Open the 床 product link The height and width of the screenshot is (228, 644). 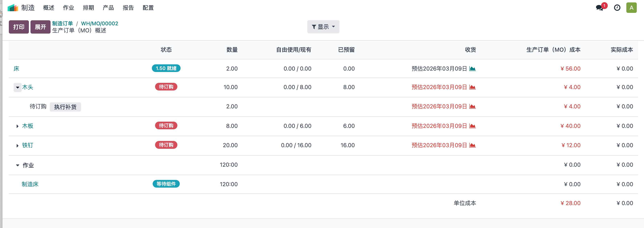16,69
